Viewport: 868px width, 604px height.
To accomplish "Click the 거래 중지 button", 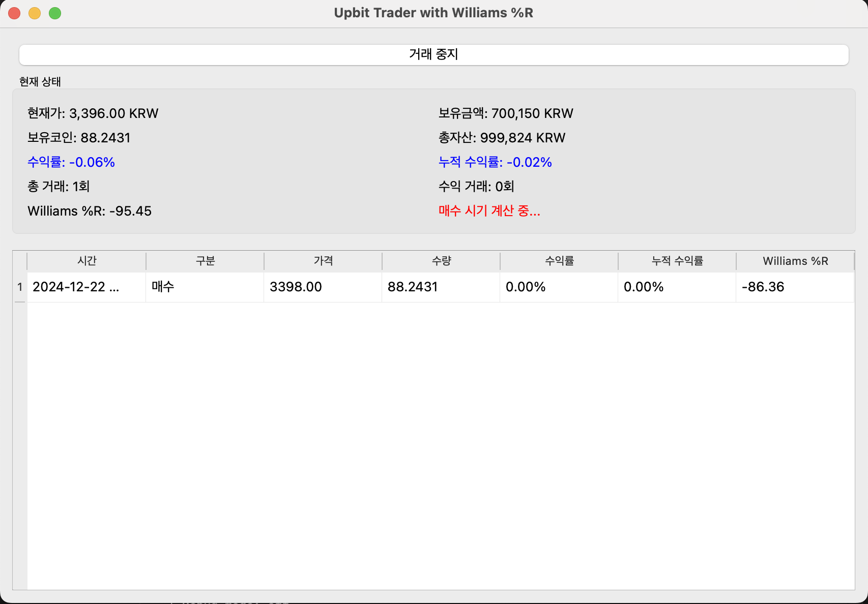I will tap(433, 54).
